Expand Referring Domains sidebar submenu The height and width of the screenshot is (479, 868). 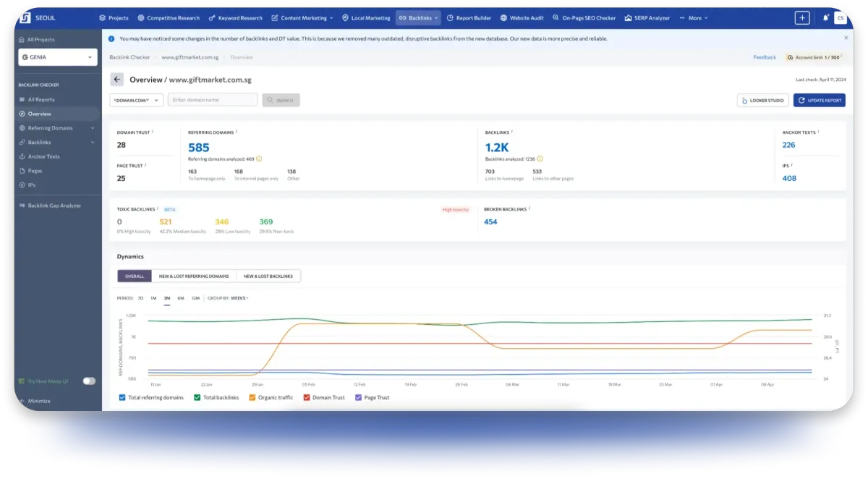coord(93,128)
